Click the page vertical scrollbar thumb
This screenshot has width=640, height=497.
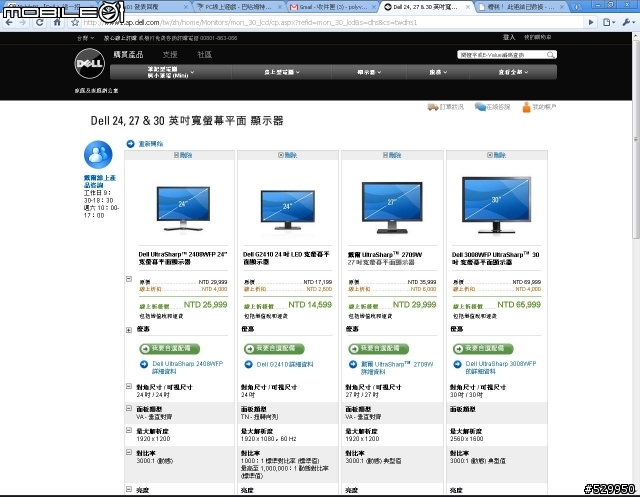pyautogui.click(x=636, y=139)
